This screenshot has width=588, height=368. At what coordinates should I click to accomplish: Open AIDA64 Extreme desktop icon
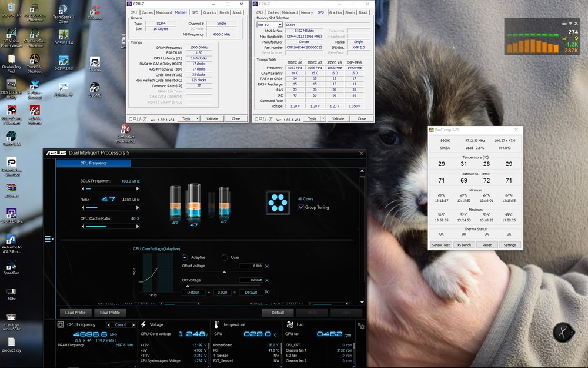point(35,115)
